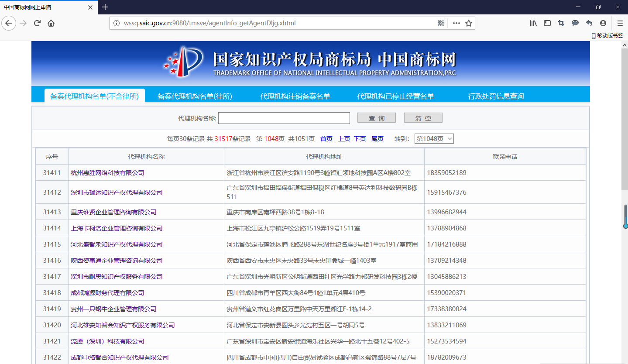This screenshot has height=364, width=628.
Task: Open the library bookshelf icon
Action: pyautogui.click(x=533, y=23)
